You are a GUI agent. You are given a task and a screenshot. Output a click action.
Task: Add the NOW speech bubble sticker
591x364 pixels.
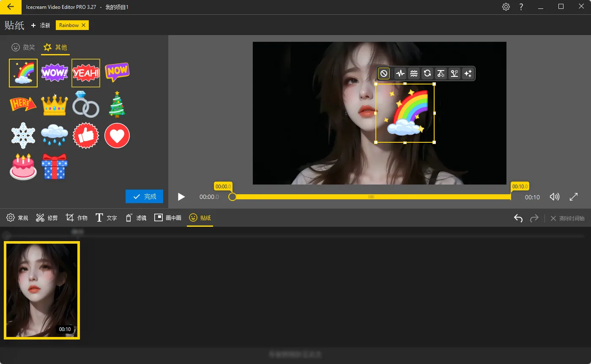117,72
